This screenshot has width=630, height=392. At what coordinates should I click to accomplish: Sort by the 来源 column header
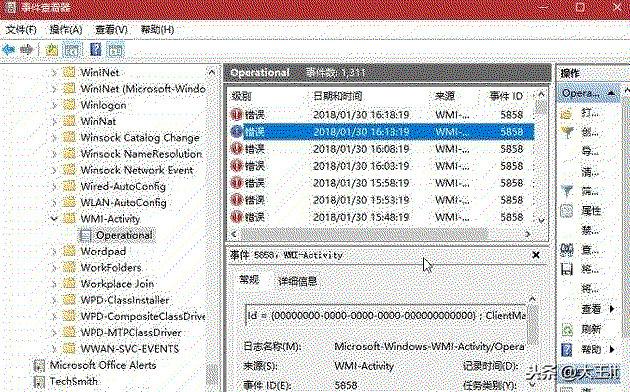tap(445, 96)
